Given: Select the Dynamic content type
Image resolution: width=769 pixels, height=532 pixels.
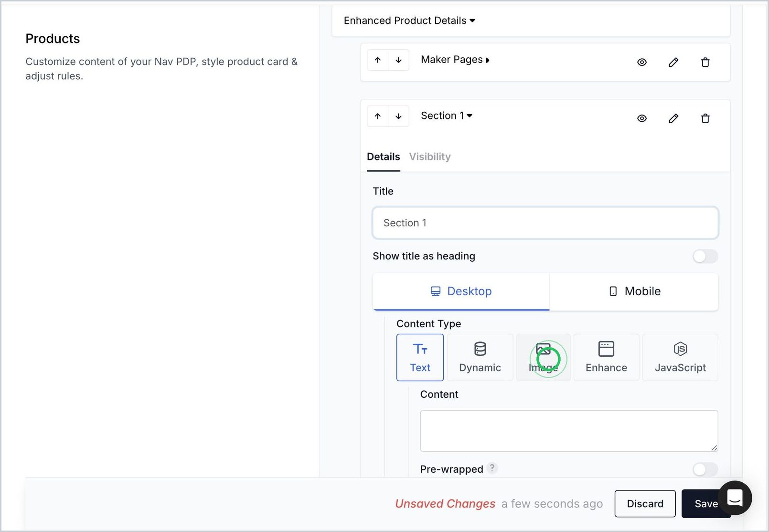Looking at the screenshot, I should pyautogui.click(x=480, y=357).
